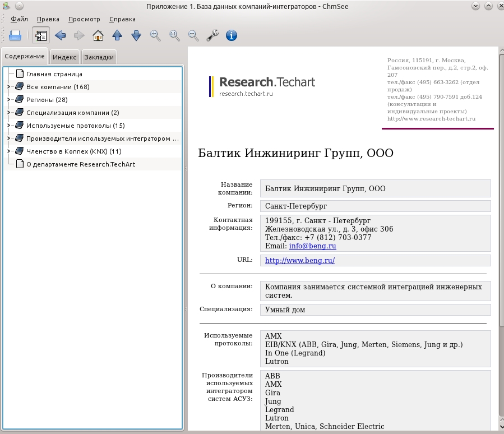
Task: Click book icon beside Специализация компании
Action: (x=20, y=112)
